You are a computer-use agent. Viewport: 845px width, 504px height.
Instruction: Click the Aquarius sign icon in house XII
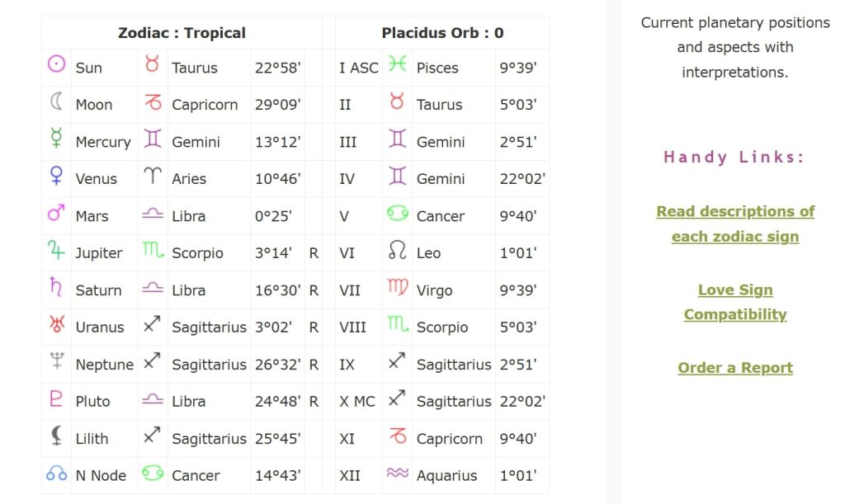tap(398, 473)
